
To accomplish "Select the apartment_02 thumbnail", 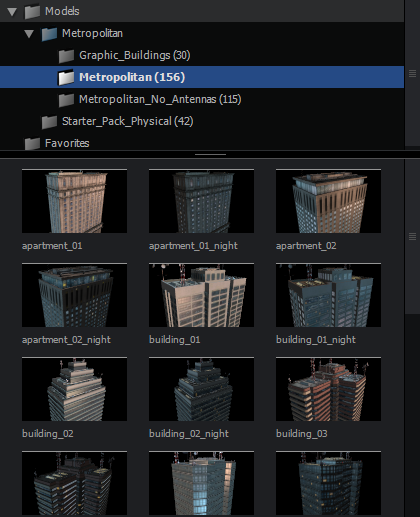I will click(328, 201).
